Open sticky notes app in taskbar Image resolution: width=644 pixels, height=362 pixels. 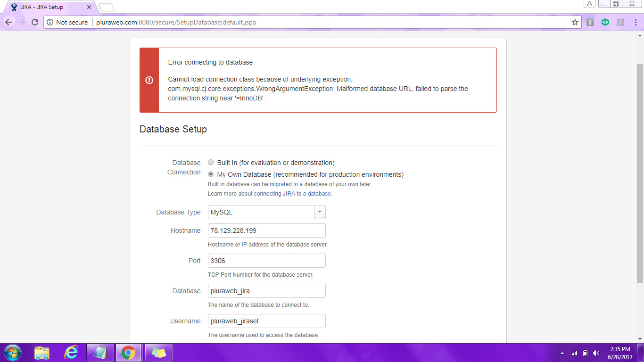coord(159,353)
